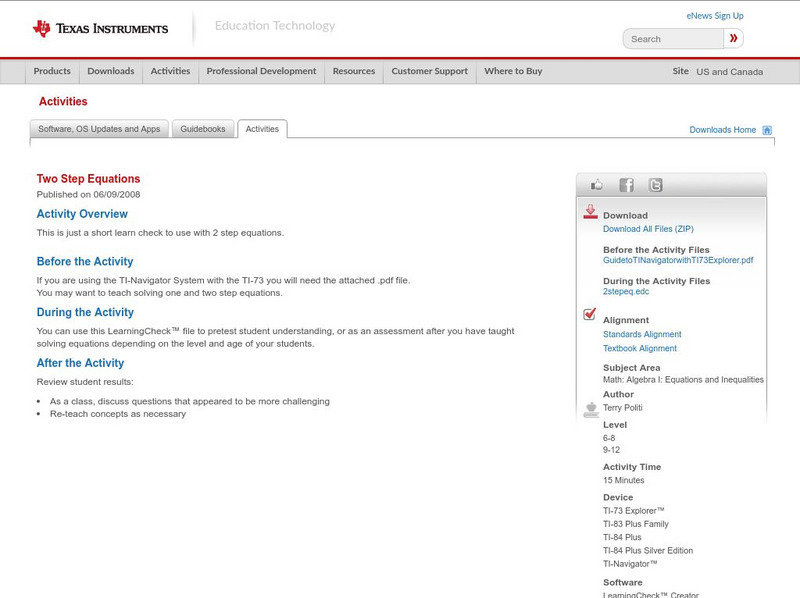Viewport: 800px width, 598px height.
Task: Open GuidetoTINavigatorwithTI73Explorer.pdf file link
Action: 677,260
